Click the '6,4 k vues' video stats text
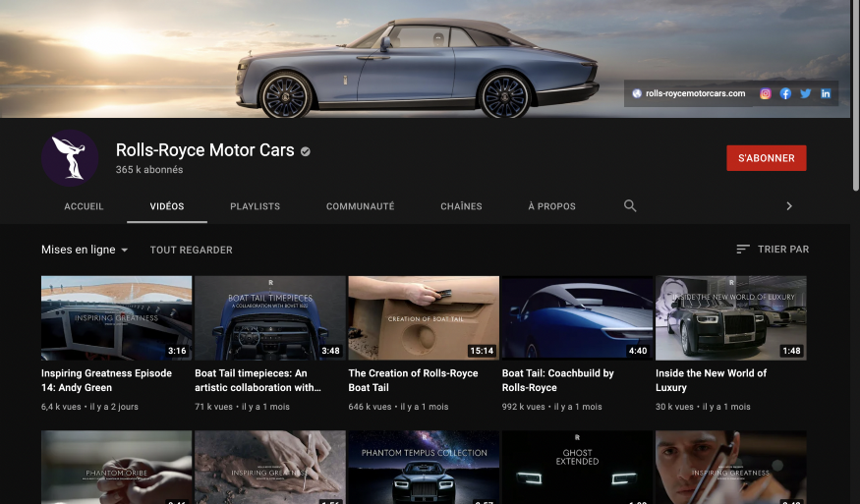The image size is (860, 504). pos(61,407)
